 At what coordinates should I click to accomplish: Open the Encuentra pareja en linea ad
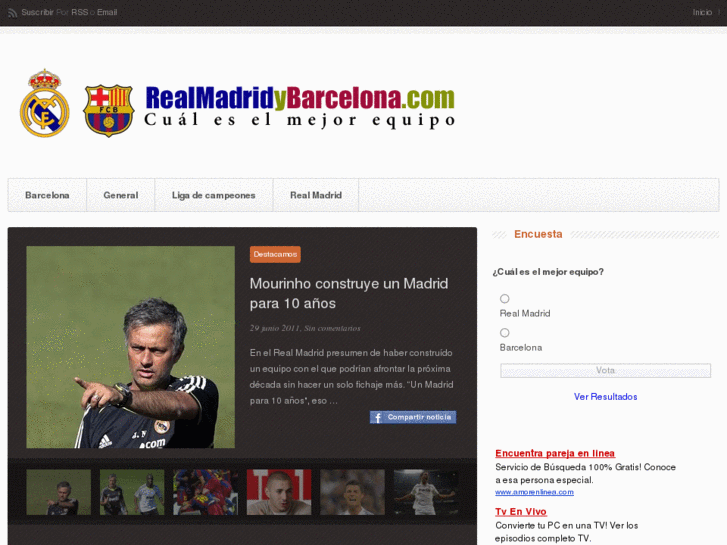(x=555, y=453)
